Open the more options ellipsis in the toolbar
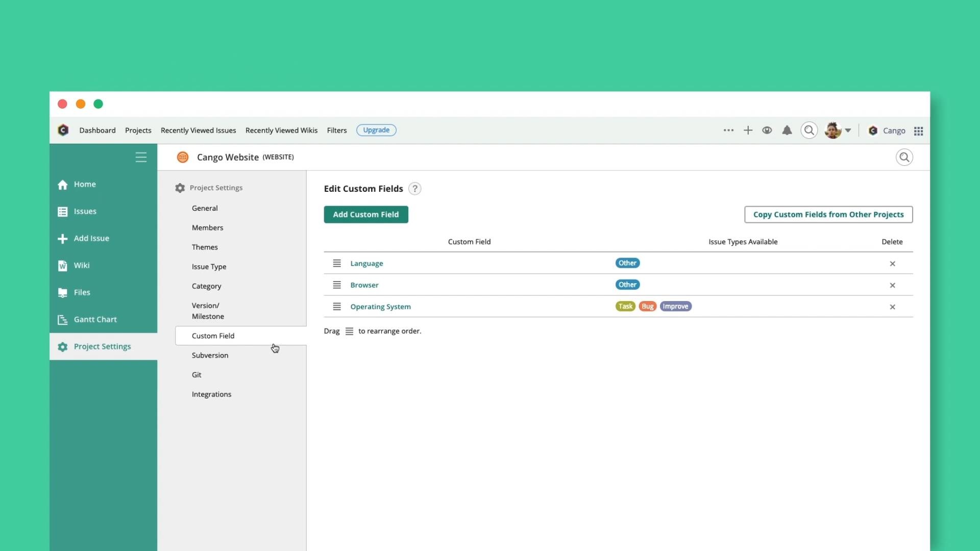The width and height of the screenshot is (980, 551). point(728,130)
